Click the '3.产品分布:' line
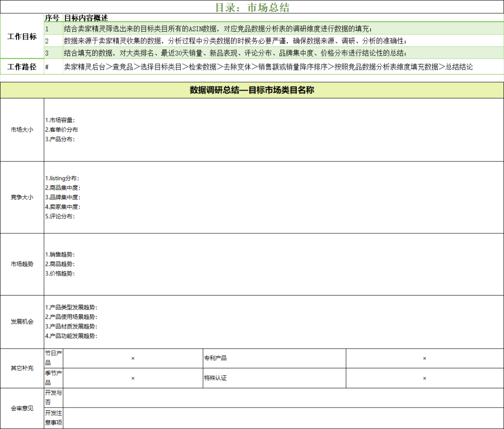The width and height of the screenshot is (504, 429). [x=60, y=139]
